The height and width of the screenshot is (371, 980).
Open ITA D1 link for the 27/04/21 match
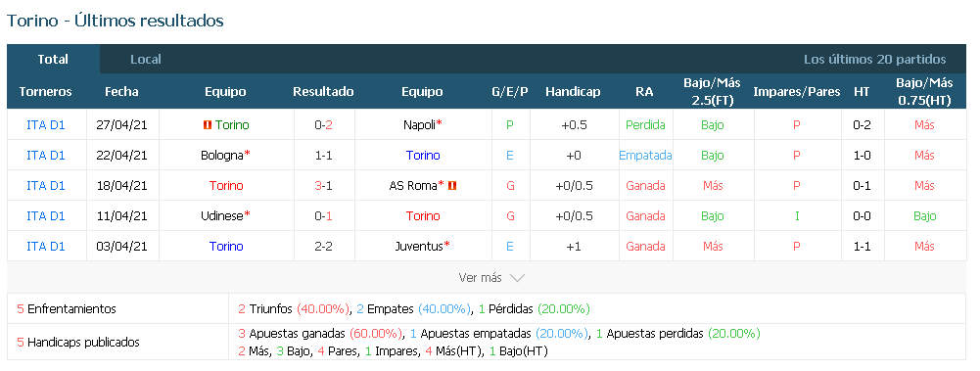click(x=46, y=125)
